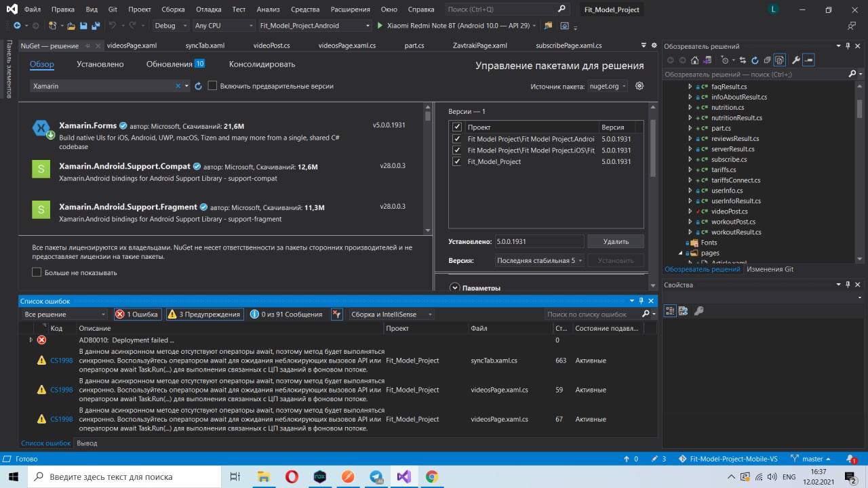Click the Solution Explorer Home icon
The height and width of the screenshot is (488, 868).
(x=695, y=60)
